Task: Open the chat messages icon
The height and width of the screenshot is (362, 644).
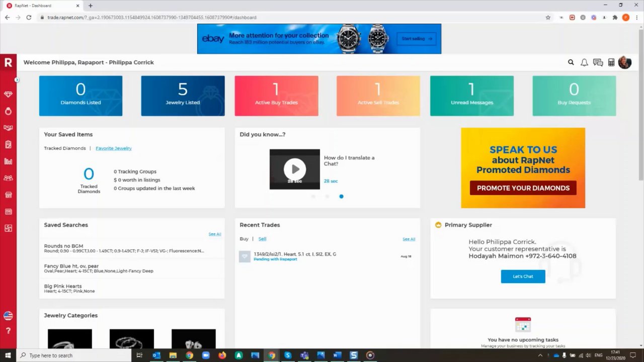Action: [598, 62]
